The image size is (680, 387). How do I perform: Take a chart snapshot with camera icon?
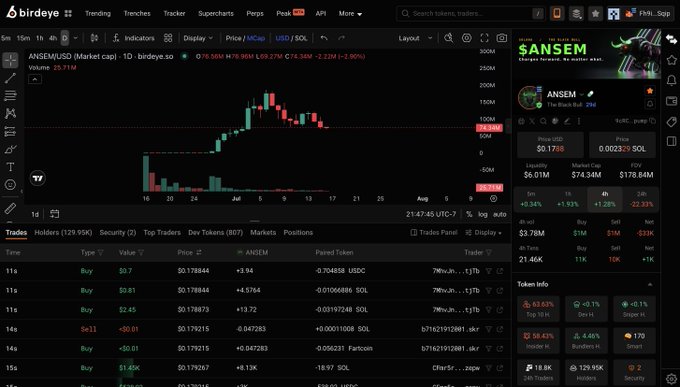pos(502,38)
